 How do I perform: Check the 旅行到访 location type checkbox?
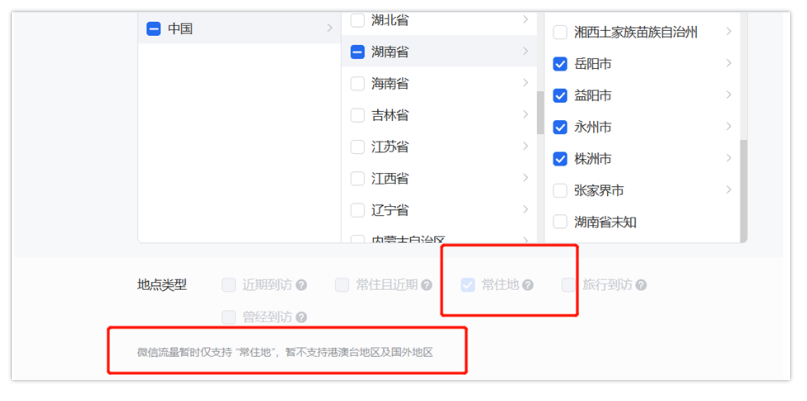pyautogui.click(x=569, y=285)
